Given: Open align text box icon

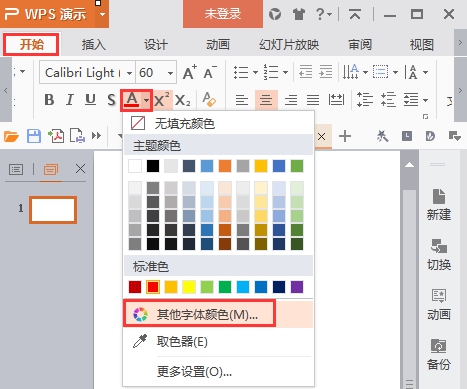Looking at the screenshot, I should [x=380, y=72].
